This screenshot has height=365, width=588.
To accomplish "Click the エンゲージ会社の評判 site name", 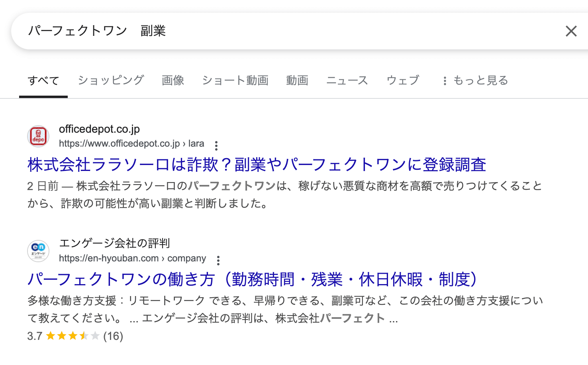I will [114, 243].
